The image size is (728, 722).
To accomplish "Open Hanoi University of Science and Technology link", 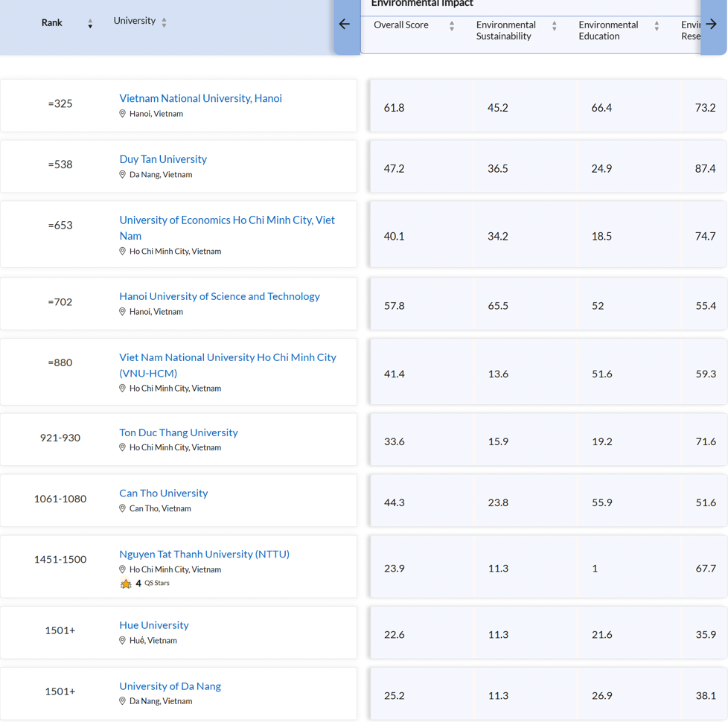I will tap(220, 296).
